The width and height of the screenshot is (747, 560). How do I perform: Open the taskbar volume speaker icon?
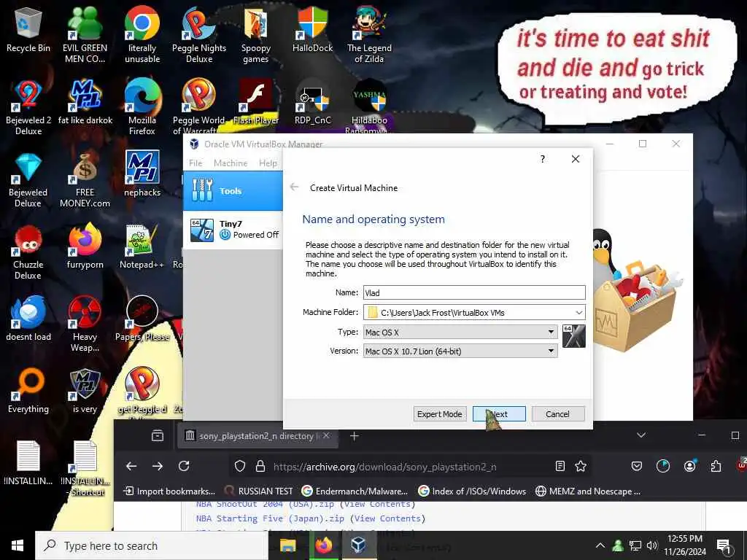coord(652,545)
